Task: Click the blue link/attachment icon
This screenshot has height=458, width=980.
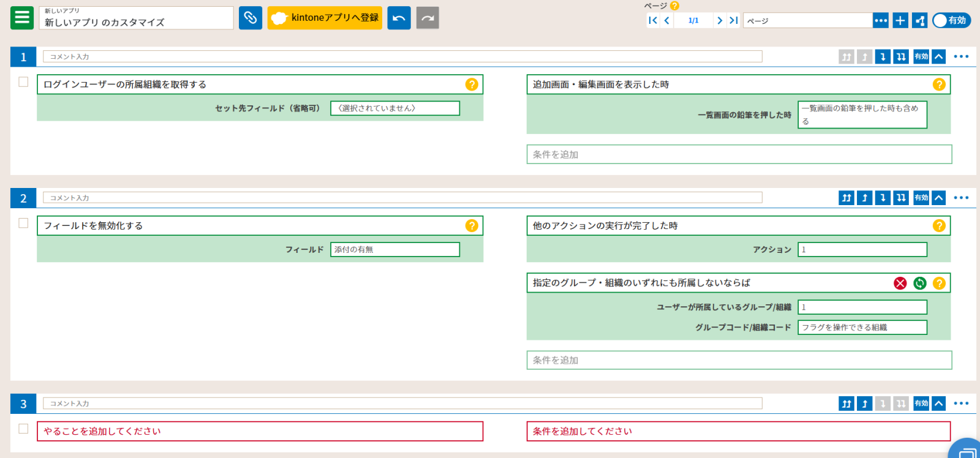Action: click(250, 18)
